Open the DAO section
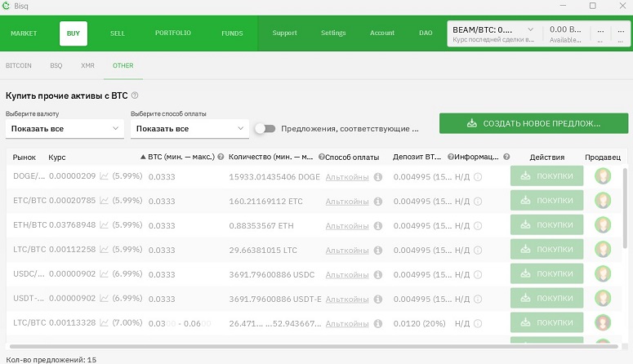Viewport: 633px width, 364px height. [426, 33]
